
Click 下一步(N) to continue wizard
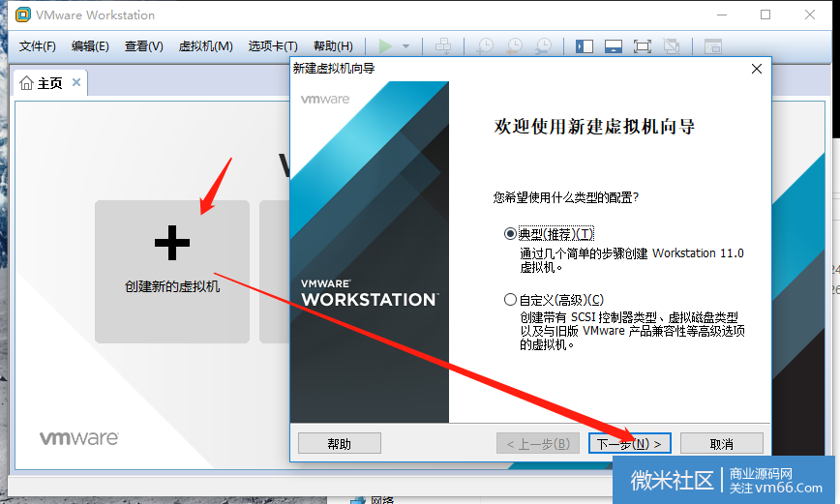tap(629, 443)
